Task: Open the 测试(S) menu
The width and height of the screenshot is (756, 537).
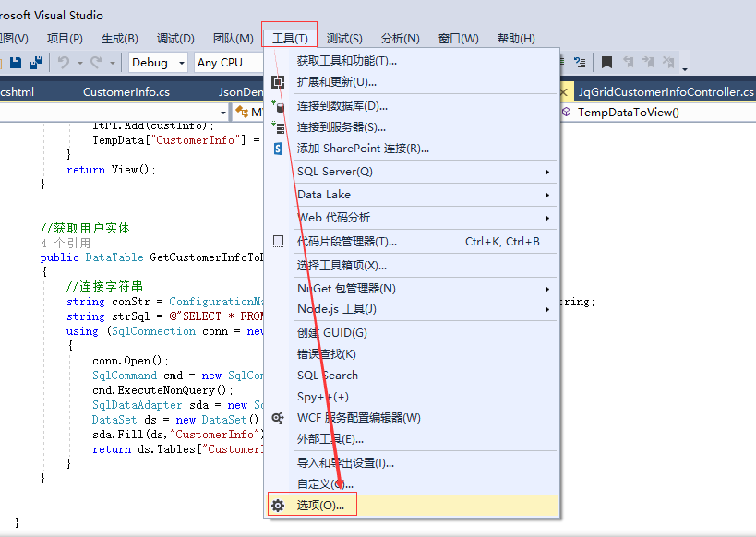Action: [344, 38]
